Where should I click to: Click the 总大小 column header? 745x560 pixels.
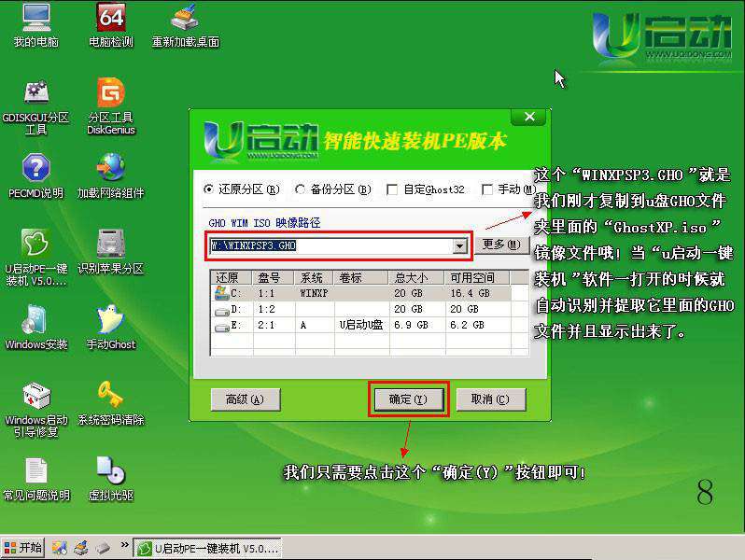[416, 278]
